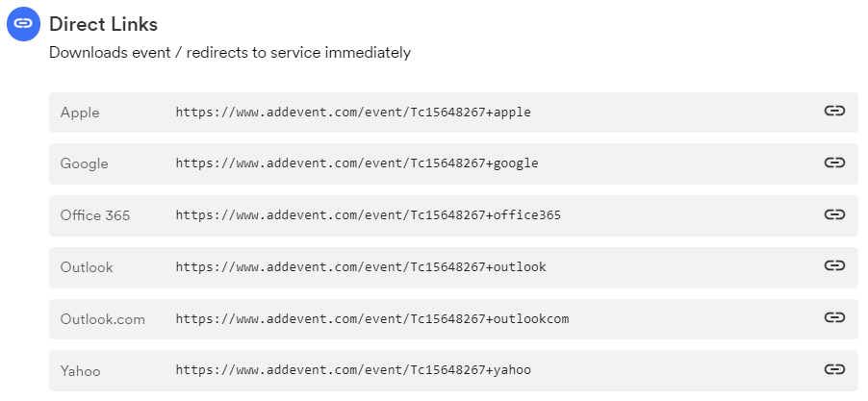Click the Apple row label
The width and height of the screenshot is (868, 401).
point(80,113)
